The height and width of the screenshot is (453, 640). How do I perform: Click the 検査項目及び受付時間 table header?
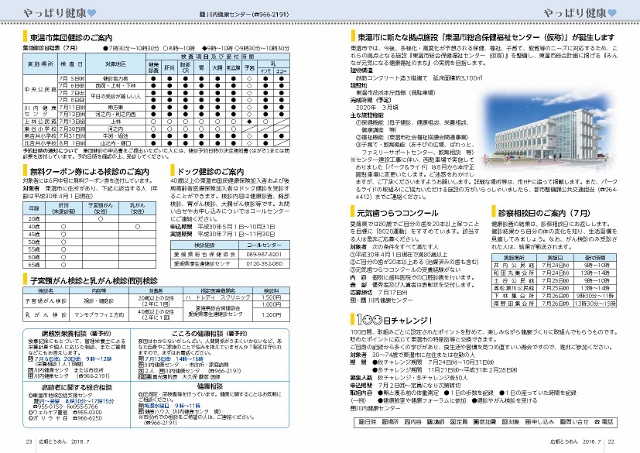[218, 57]
